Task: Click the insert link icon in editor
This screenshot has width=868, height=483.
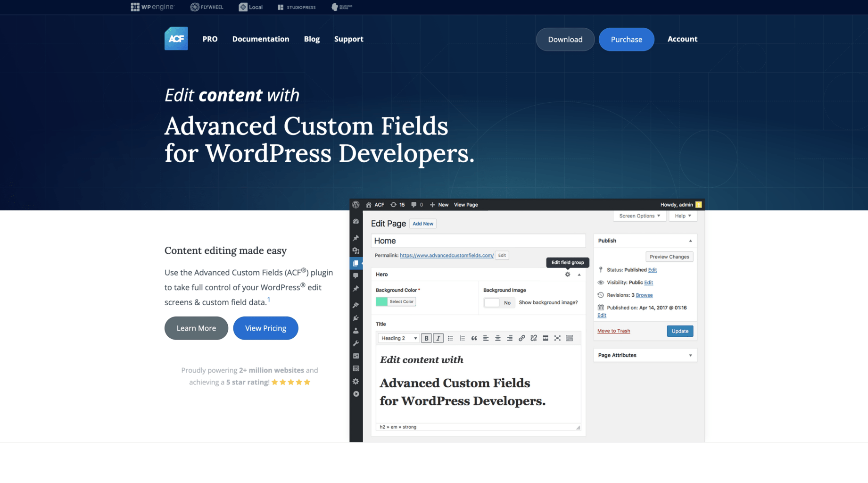Action: tap(521, 338)
